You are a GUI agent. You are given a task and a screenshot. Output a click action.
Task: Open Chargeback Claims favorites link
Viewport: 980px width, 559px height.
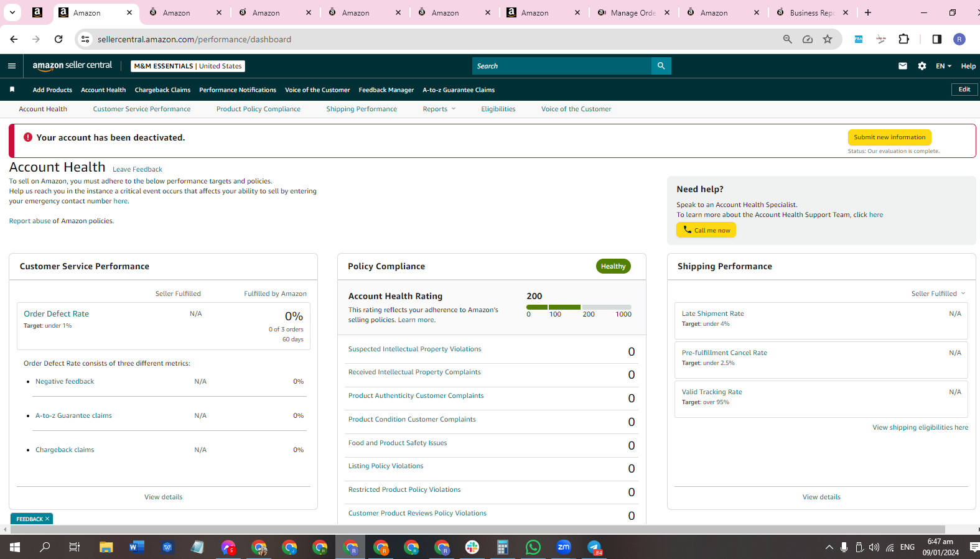click(x=162, y=90)
